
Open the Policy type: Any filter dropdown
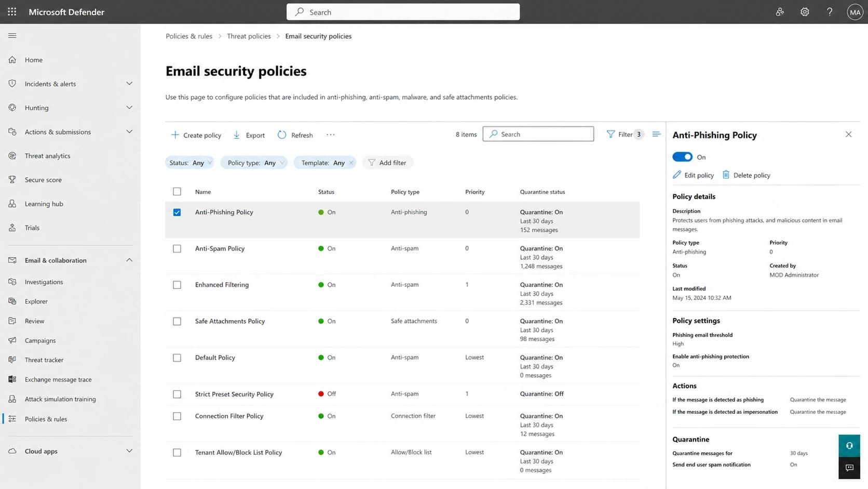click(x=253, y=163)
